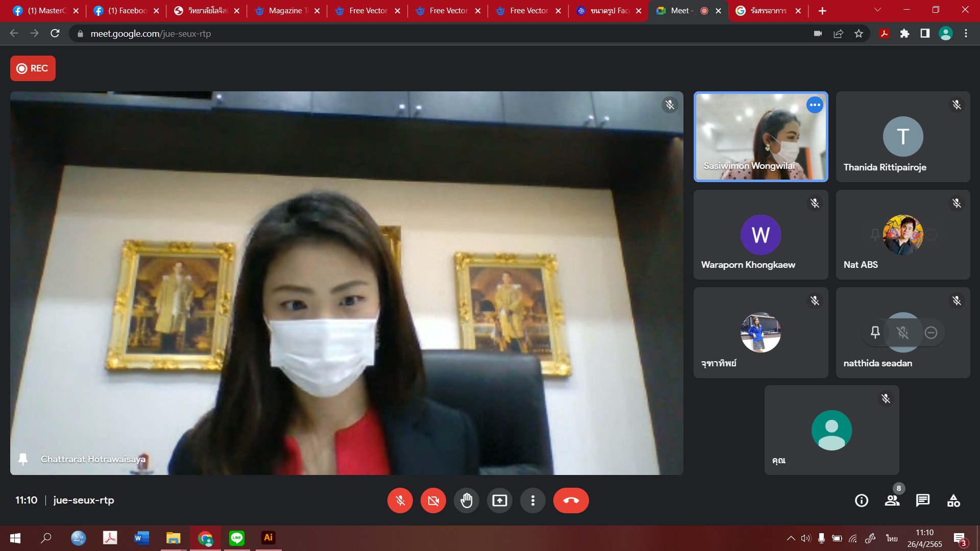Click the address bar URL
The image size is (980, 551).
point(151,34)
